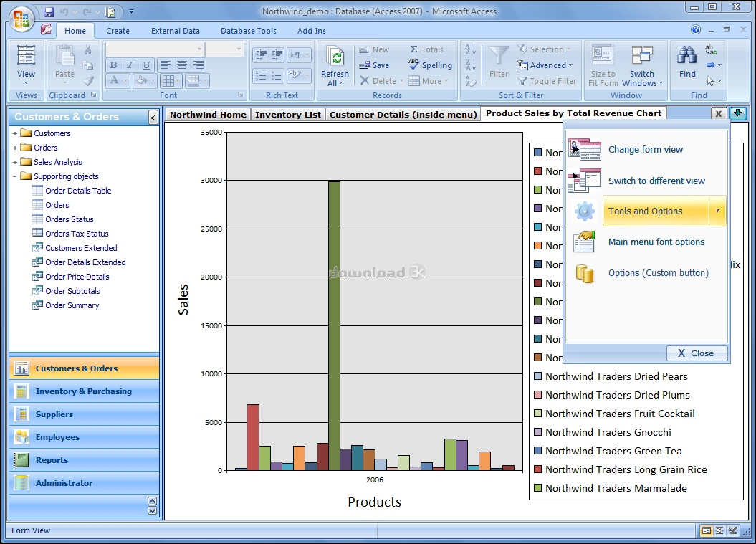Click the Help question mark icon
756x544 pixels.
pos(695,30)
